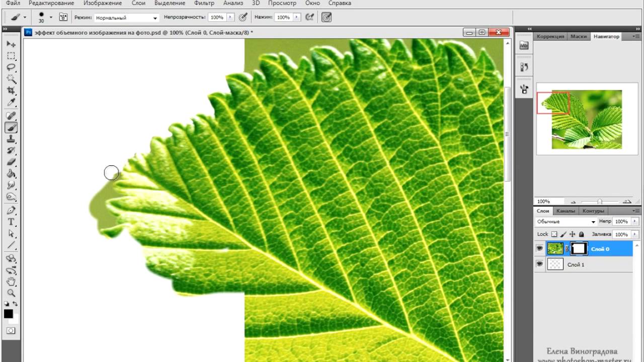This screenshot has height=362, width=644.
Task: Hide layer Слой 0
Action: pyautogui.click(x=540, y=248)
